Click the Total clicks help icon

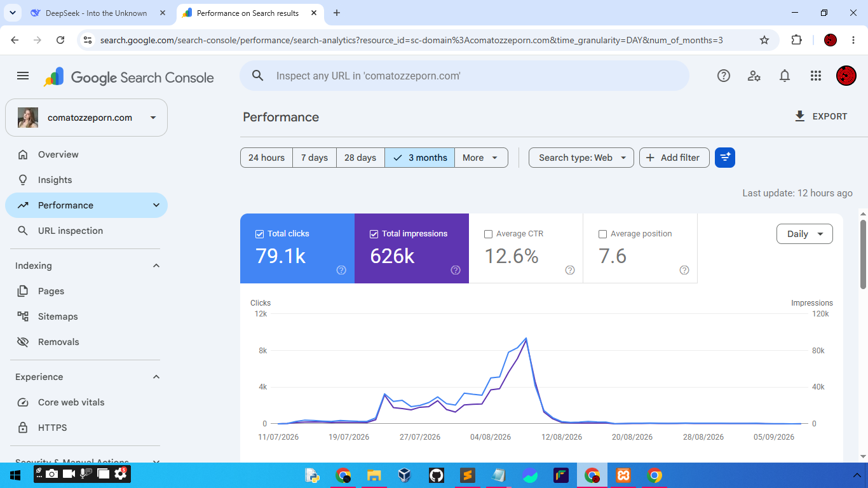pos(341,270)
